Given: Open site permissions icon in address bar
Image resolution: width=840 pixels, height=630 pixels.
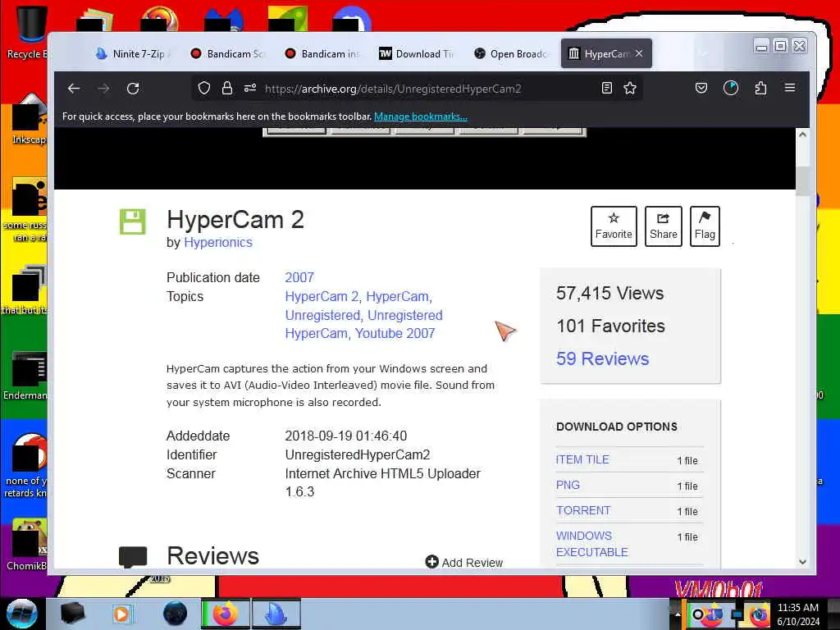Looking at the screenshot, I should pyautogui.click(x=250, y=89).
